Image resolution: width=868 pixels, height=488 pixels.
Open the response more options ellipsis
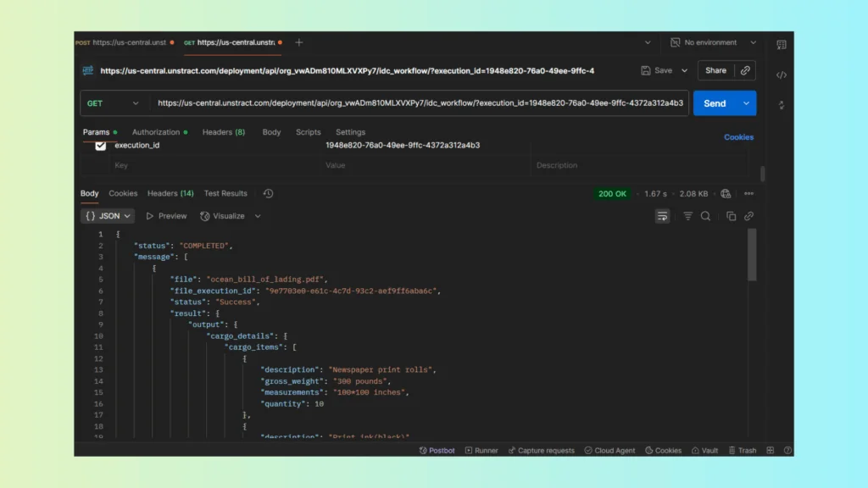(748, 194)
